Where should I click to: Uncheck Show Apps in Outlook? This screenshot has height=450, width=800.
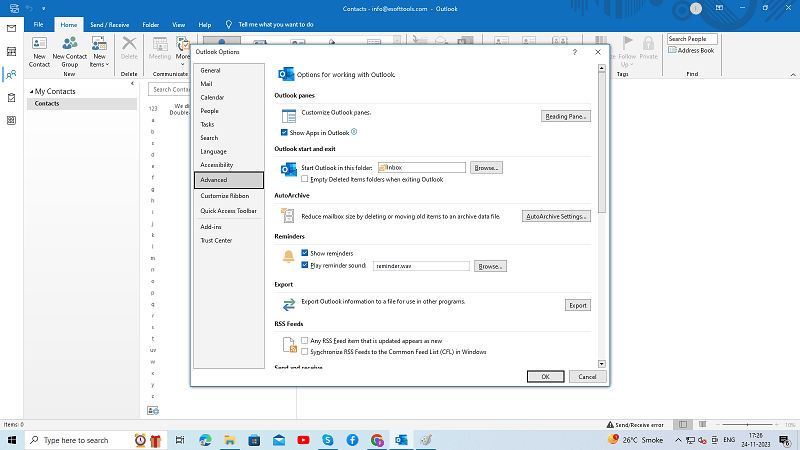coord(284,133)
